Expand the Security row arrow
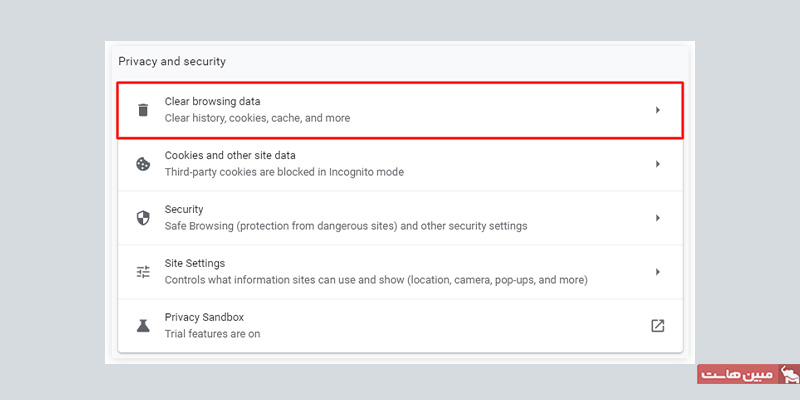This screenshot has width=800, height=400. pos(657,218)
